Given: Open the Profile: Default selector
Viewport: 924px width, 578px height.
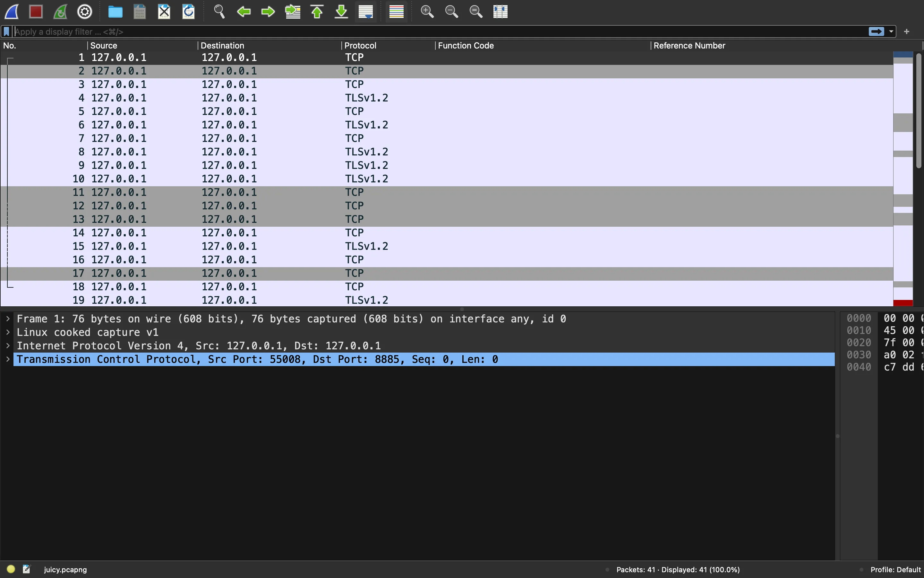Looking at the screenshot, I should pos(895,570).
